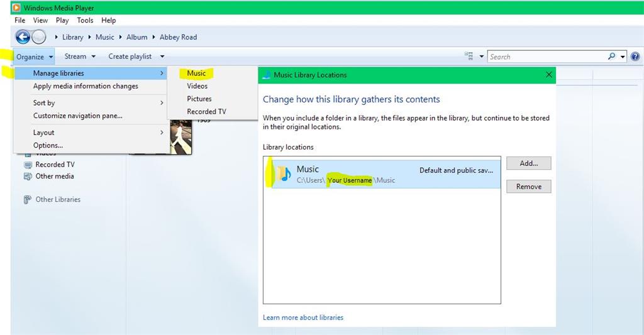
Task: Open the Create playlist dropdown arrow
Action: point(162,56)
